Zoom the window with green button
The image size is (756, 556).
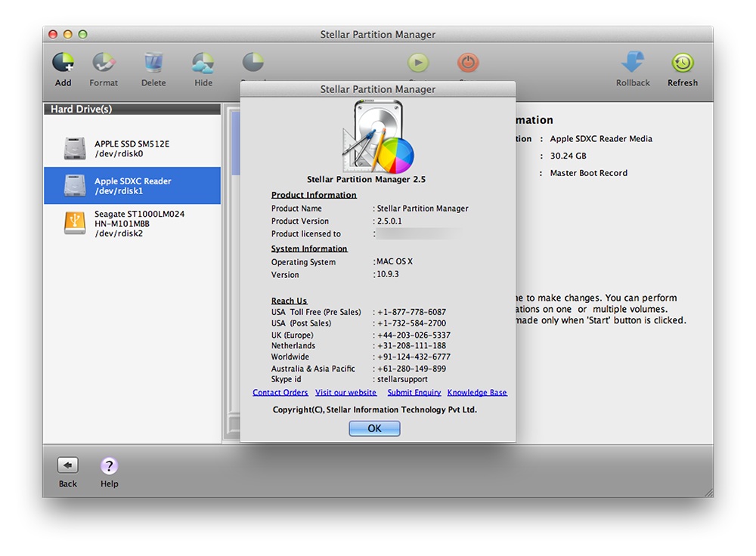(83, 34)
